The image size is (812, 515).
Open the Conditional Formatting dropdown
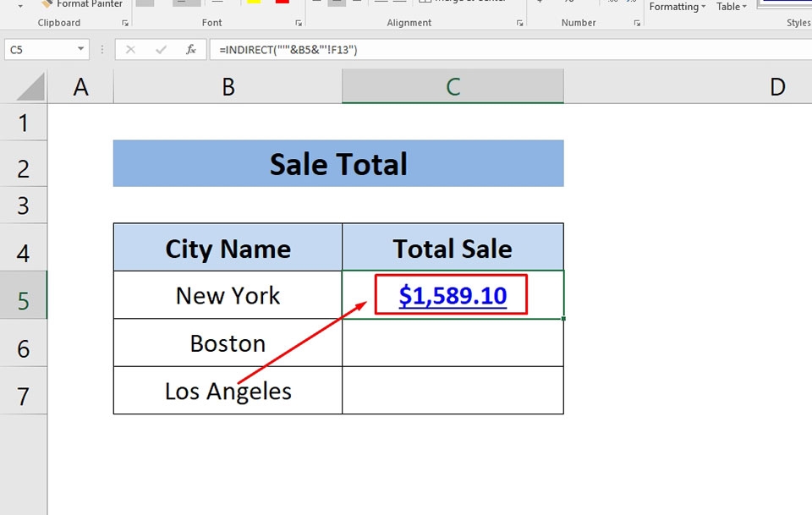pos(676,7)
